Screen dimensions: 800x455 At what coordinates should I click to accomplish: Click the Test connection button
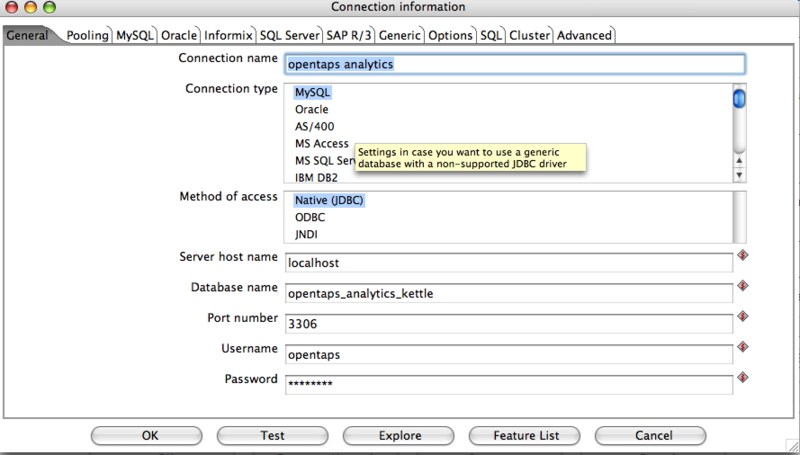click(272, 436)
